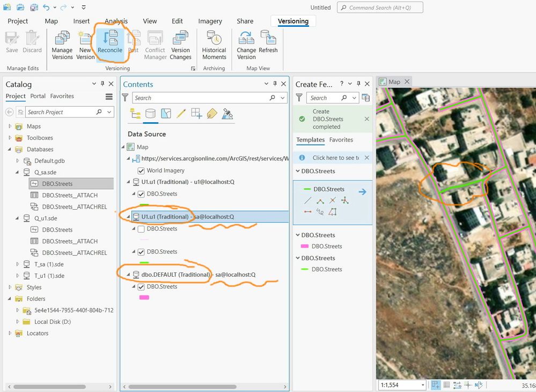This screenshot has height=392, width=536.
Task: Click green symbol above dbo.DEFAULT node
Action: tap(144, 262)
